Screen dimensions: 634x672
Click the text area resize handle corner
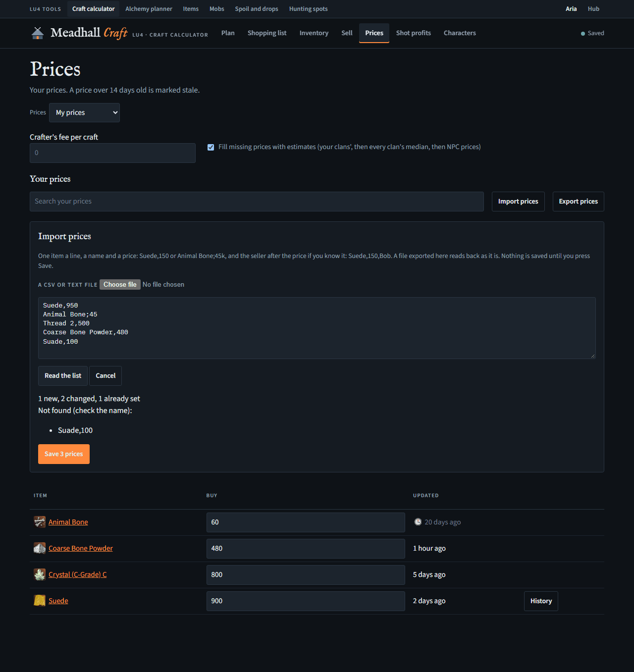coord(593,356)
